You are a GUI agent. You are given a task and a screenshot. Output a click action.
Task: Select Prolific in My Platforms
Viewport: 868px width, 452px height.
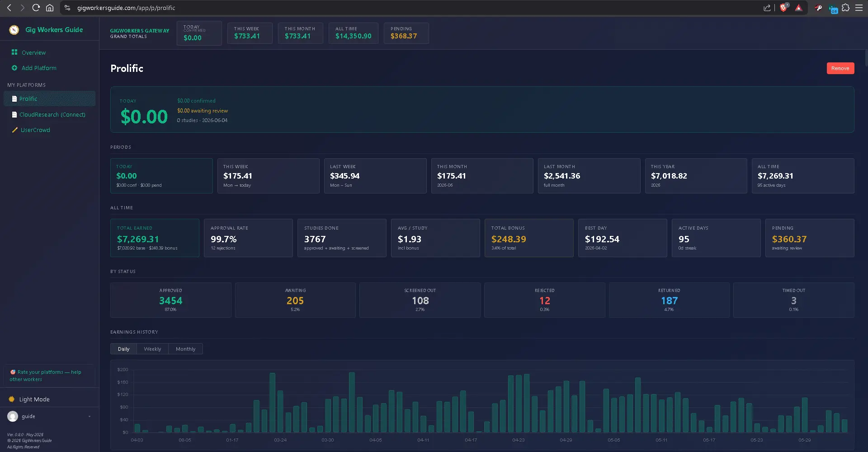point(49,99)
